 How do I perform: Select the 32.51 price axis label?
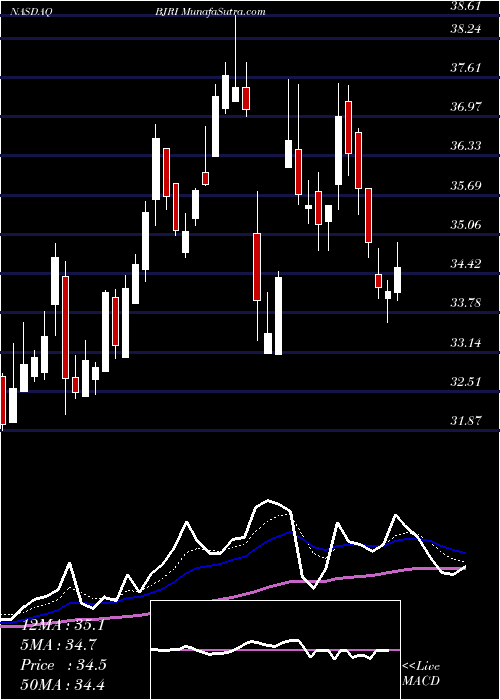[x=466, y=382]
